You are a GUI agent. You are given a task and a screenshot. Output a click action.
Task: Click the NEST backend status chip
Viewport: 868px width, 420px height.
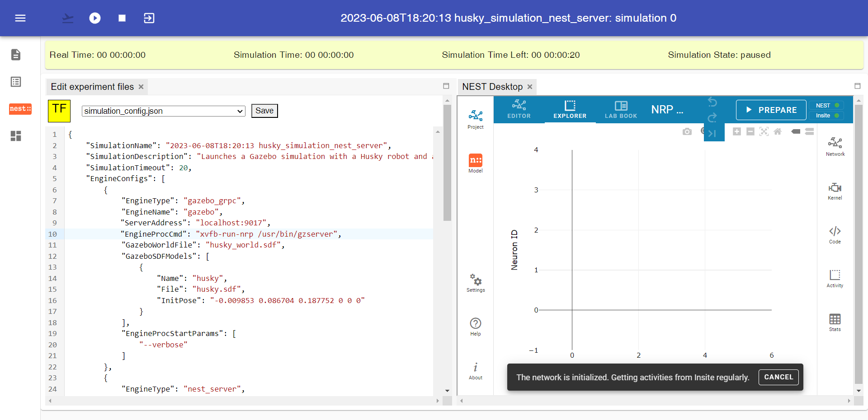[827, 105]
